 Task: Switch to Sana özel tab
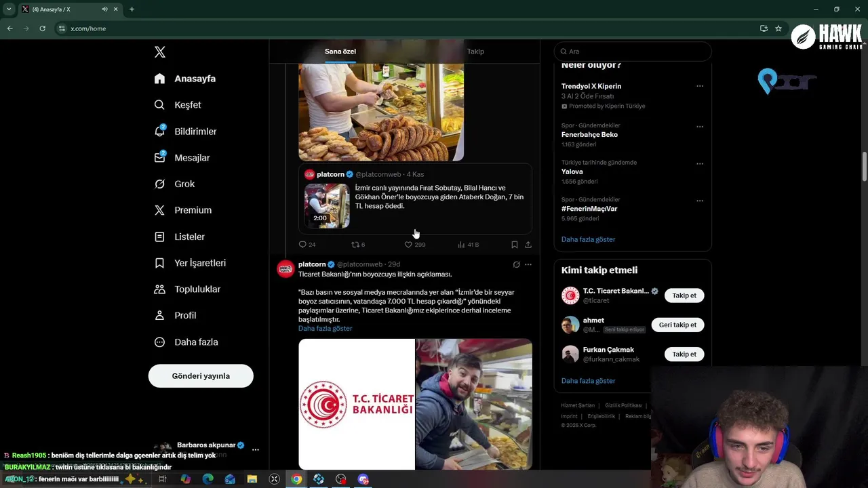point(340,52)
